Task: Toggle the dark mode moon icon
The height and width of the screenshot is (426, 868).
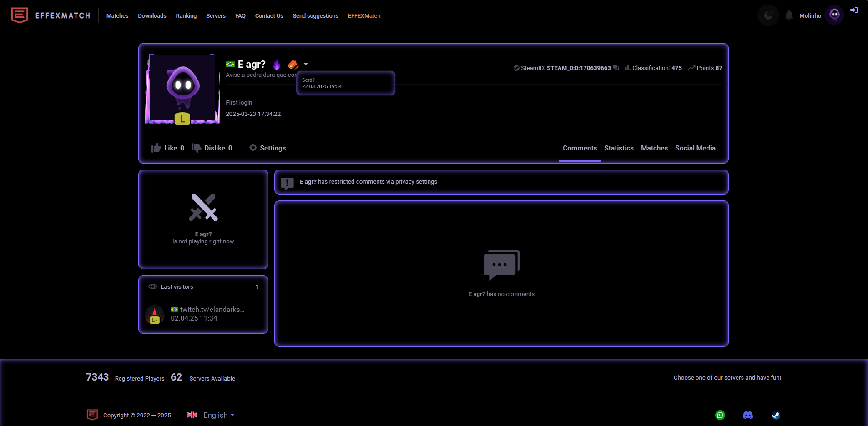Action: point(768,15)
